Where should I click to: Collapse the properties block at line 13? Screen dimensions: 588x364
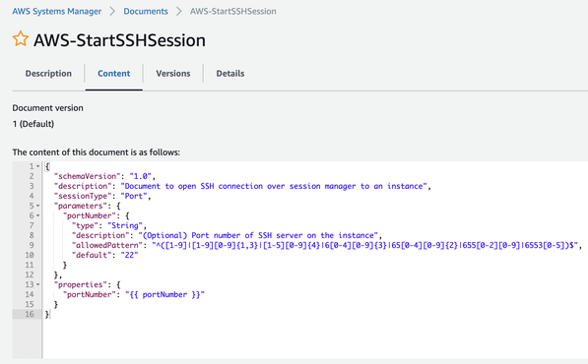click(37, 284)
